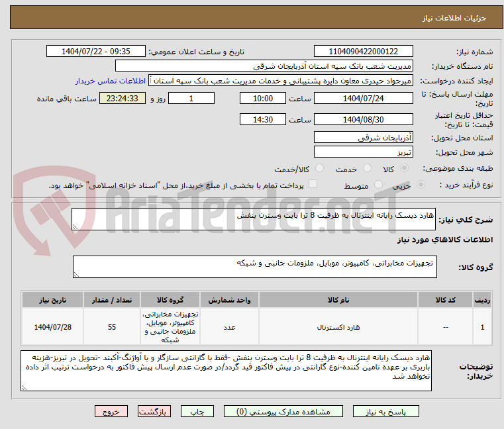Click the 'جزئیات اطلاعات نیاز' page header
The height and width of the screenshot is (429, 504).
(x=454, y=18)
